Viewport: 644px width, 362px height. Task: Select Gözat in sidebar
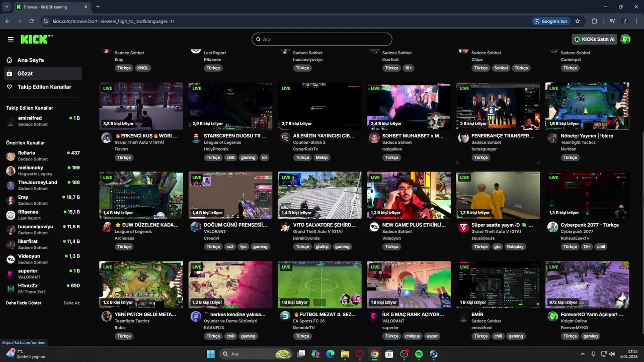[42, 73]
